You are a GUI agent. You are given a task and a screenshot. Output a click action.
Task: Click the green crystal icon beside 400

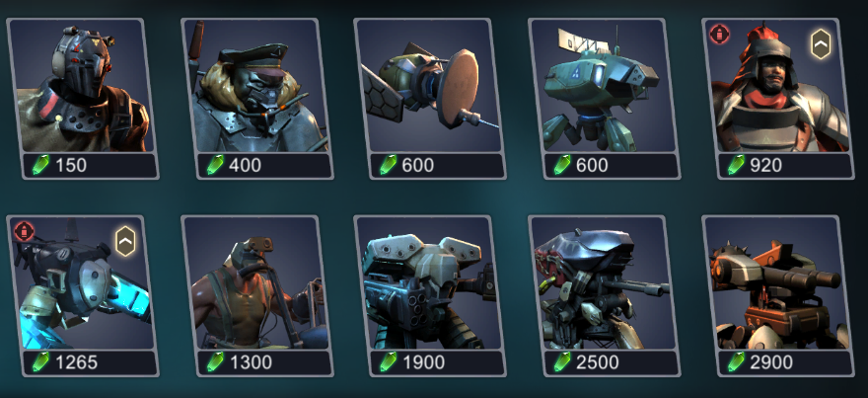pos(215,165)
